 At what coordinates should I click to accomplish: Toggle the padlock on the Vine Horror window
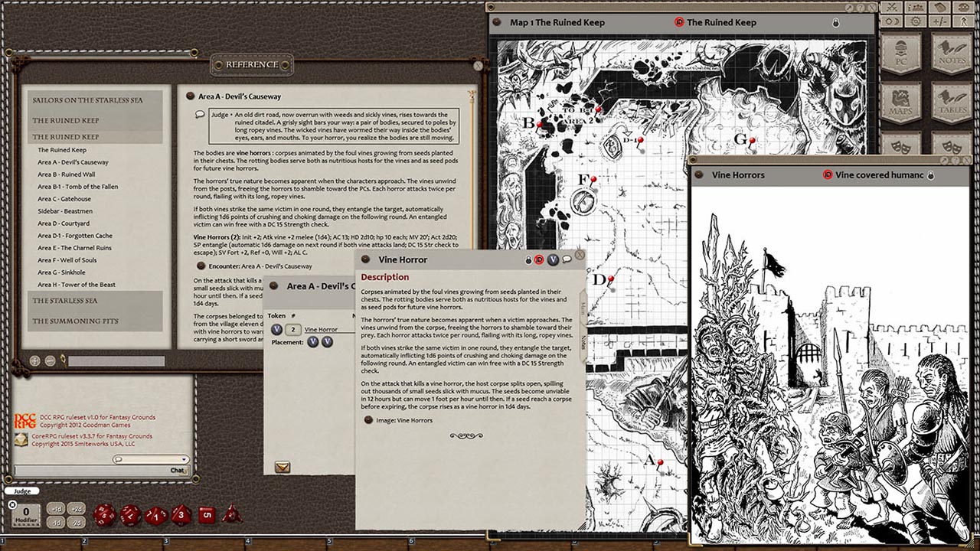[528, 260]
